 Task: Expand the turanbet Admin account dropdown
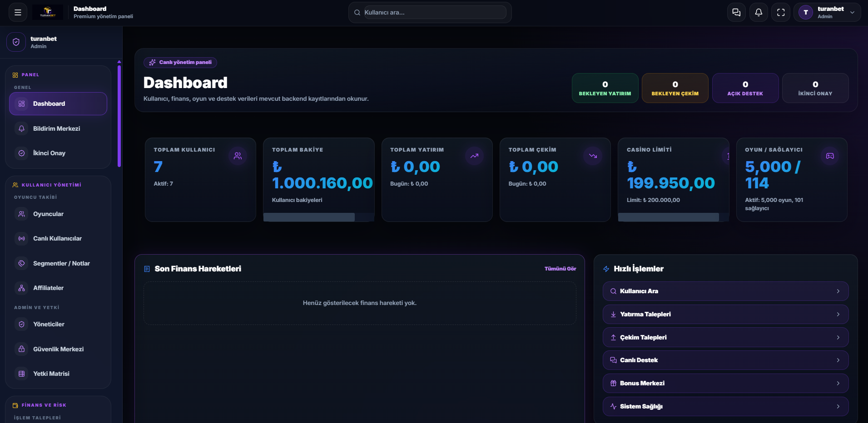[827, 12]
